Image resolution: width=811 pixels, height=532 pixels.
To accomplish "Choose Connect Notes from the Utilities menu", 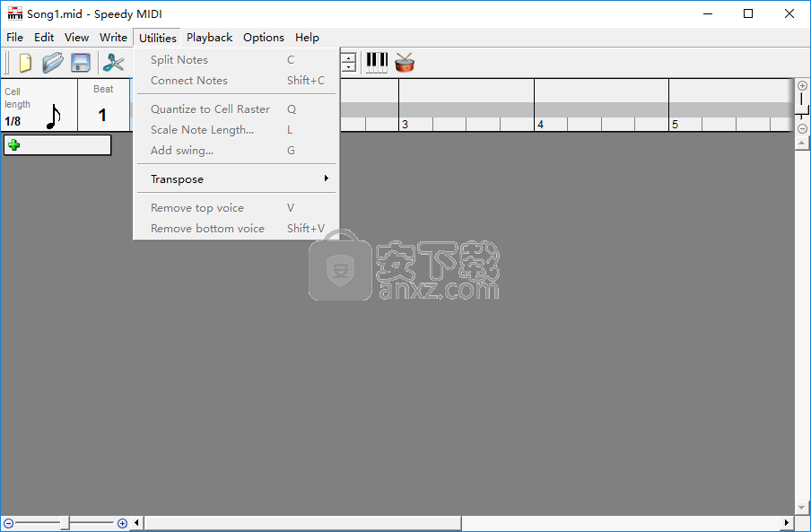I will tap(236, 81).
